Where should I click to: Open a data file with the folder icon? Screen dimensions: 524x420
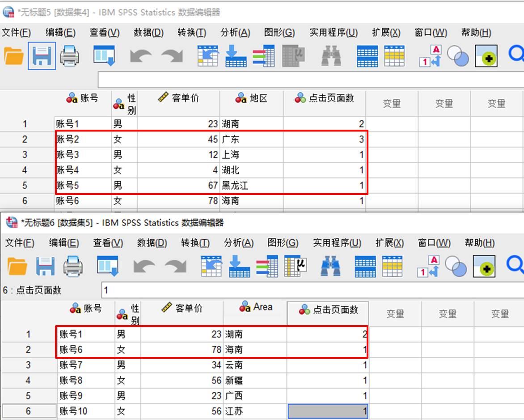(x=13, y=56)
